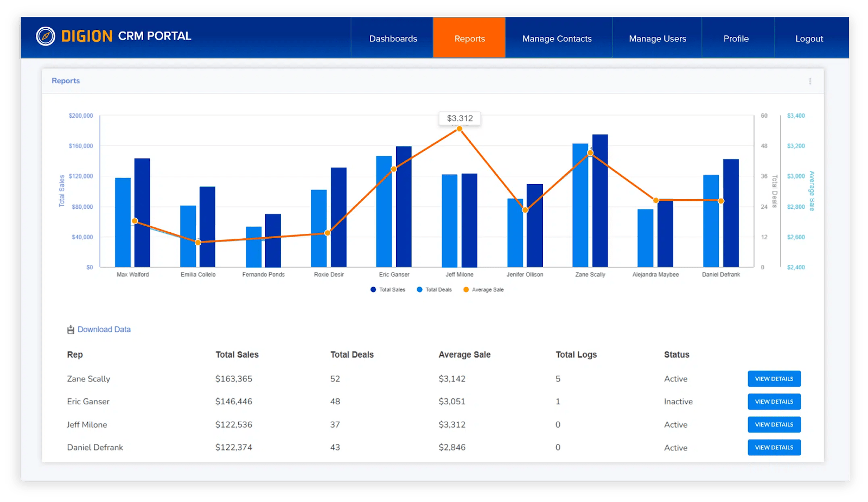Click the Download Data link

pyautogui.click(x=104, y=329)
